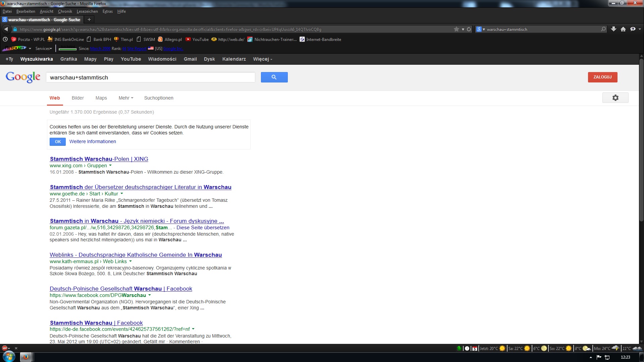
Task: Click the Adblock Plus icon in status bar
Action: (x=5, y=348)
